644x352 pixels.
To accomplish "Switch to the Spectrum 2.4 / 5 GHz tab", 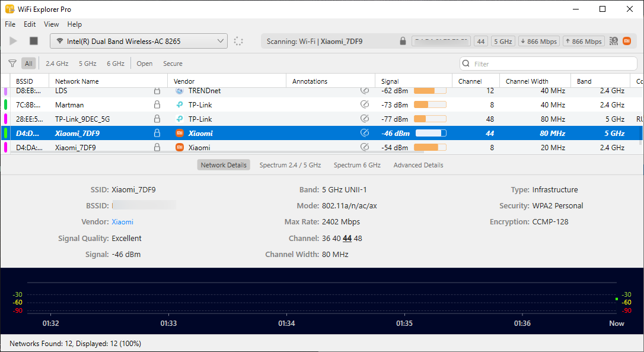I will [290, 165].
